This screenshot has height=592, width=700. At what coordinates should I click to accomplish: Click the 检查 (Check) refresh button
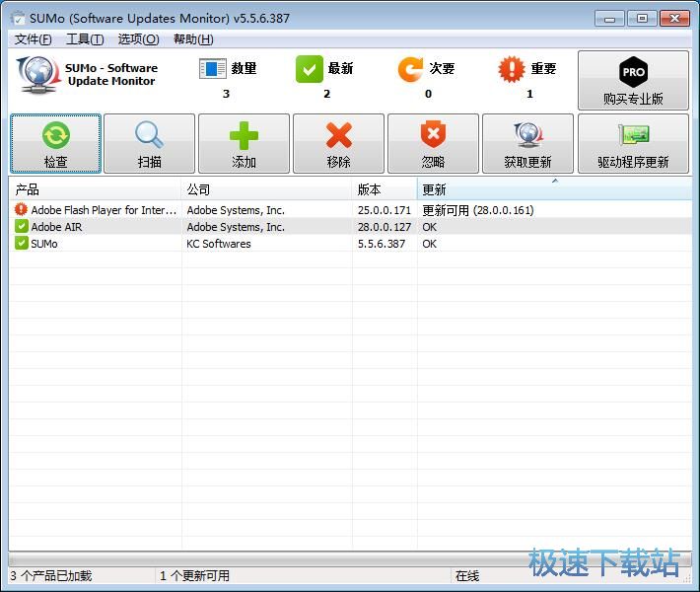click(56, 143)
